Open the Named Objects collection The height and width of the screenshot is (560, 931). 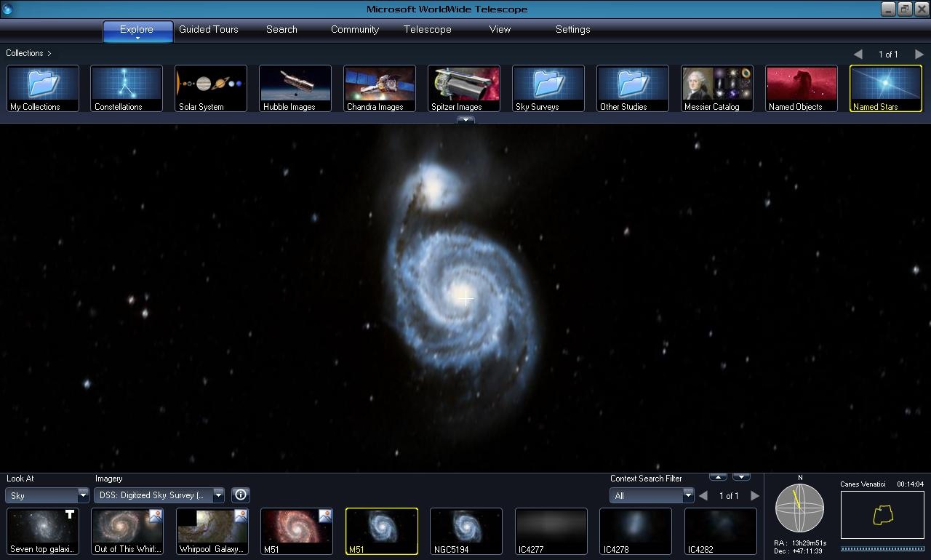802,88
